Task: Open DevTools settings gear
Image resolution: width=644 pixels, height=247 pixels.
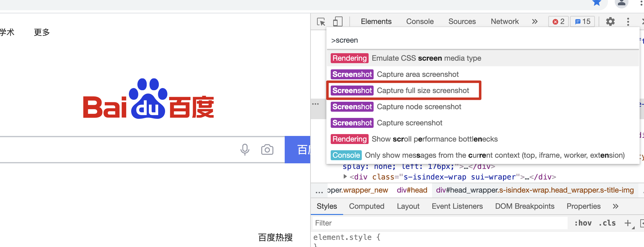Action: tap(610, 21)
